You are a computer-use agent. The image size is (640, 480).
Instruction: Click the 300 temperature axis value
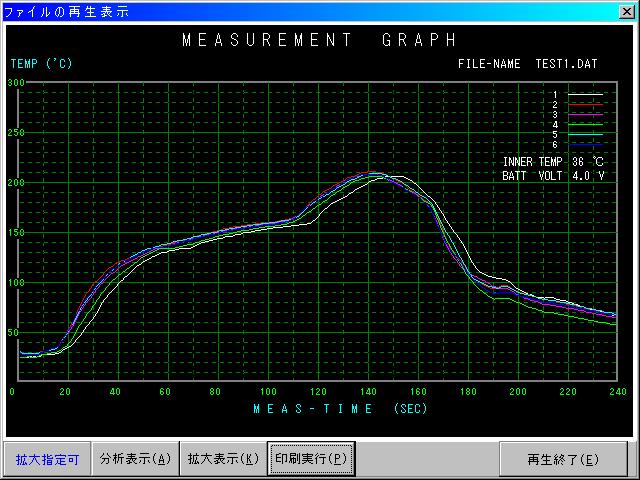[x=16, y=83]
